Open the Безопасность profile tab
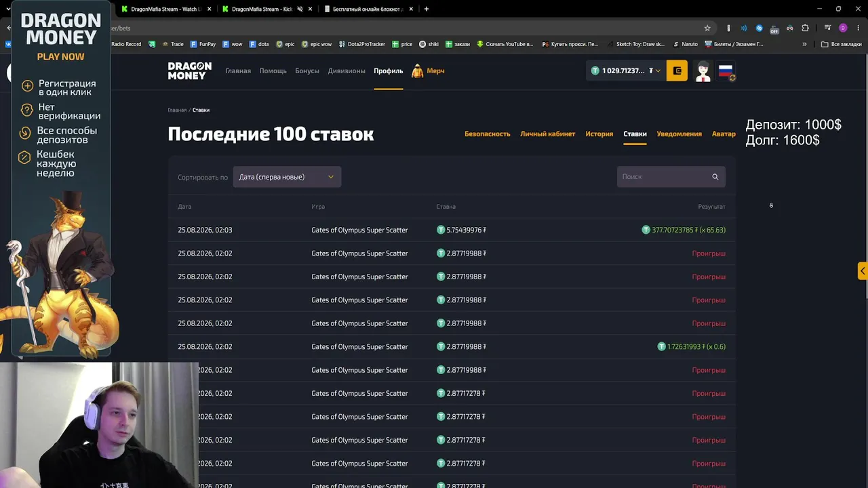Viewport: 868px width, 488px height. 487,134
